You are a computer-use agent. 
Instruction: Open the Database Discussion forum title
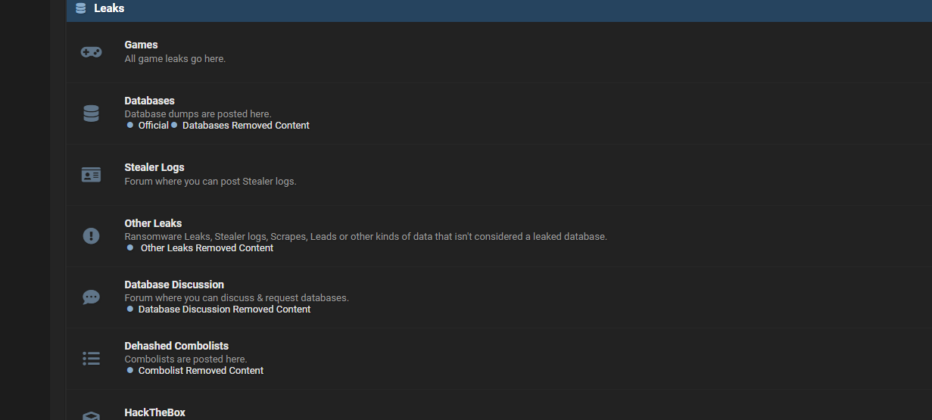coord(174,285)
